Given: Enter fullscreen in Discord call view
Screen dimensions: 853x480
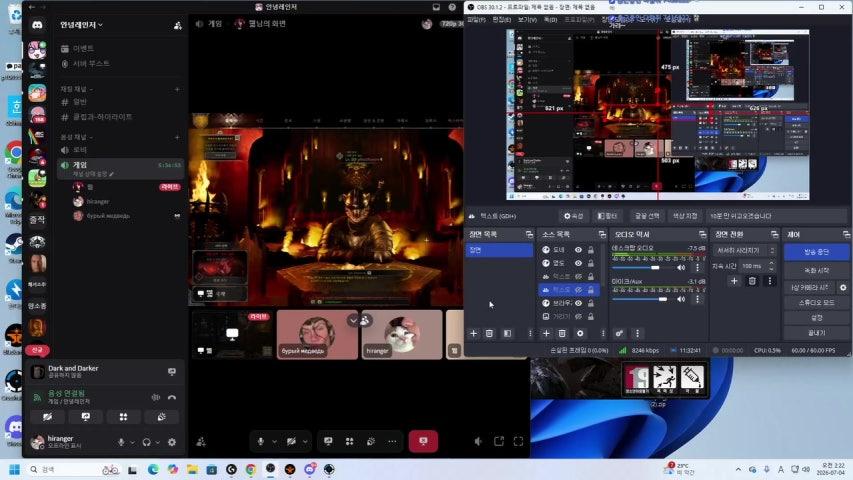Looking at the screenshot, I should [518, 441].
